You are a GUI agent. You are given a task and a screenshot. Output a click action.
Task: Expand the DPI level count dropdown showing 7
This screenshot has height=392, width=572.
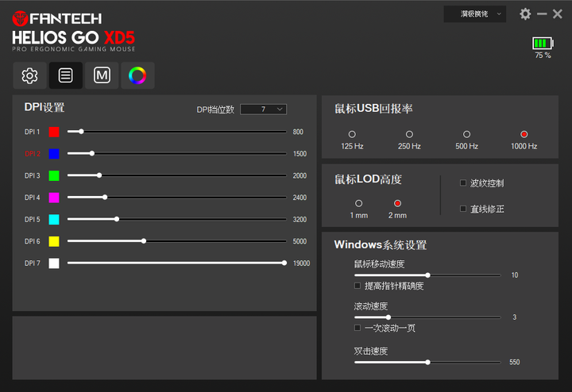(264, 110)
